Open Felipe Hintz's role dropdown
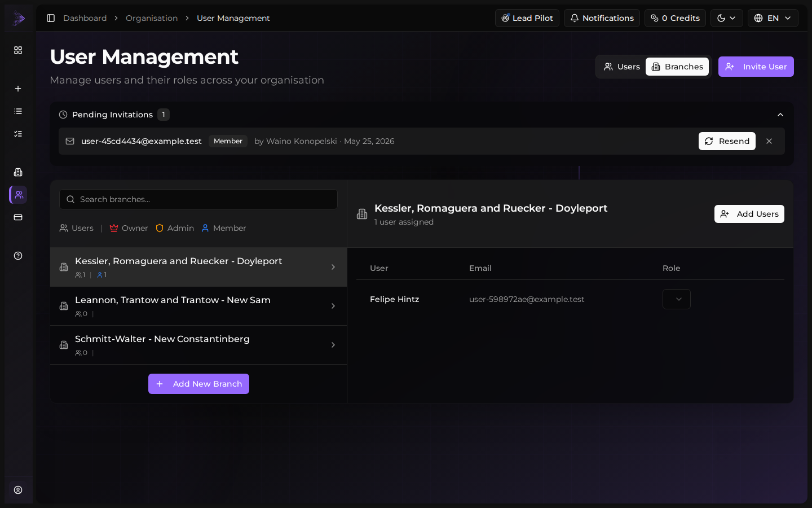Viewport: 812px width, 508px height. (677, 299)
